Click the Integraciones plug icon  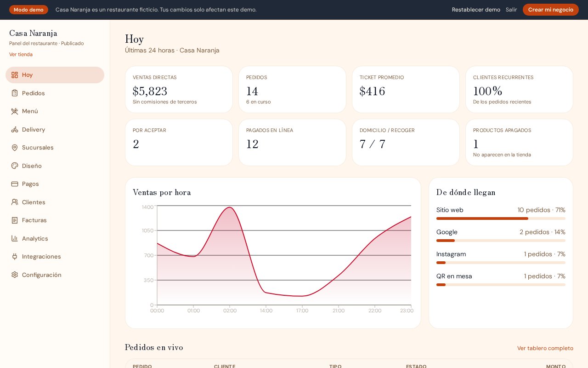pyautogui.click(x=15, y=257)
